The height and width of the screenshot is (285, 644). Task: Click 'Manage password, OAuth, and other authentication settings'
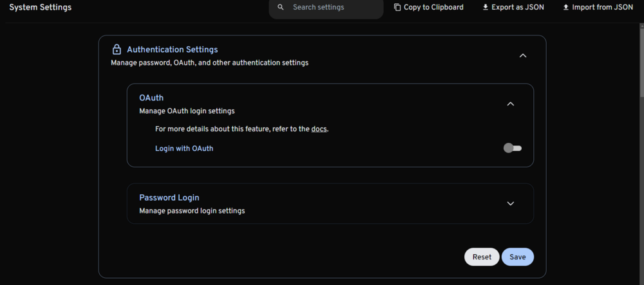point(209,63)
